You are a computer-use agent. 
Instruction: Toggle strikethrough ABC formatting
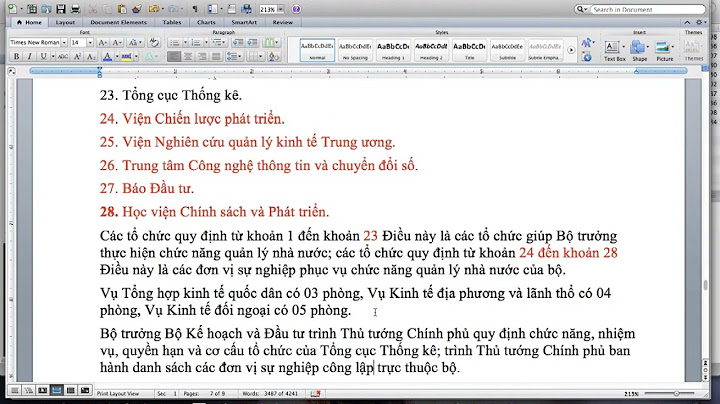tap(63, 56)
